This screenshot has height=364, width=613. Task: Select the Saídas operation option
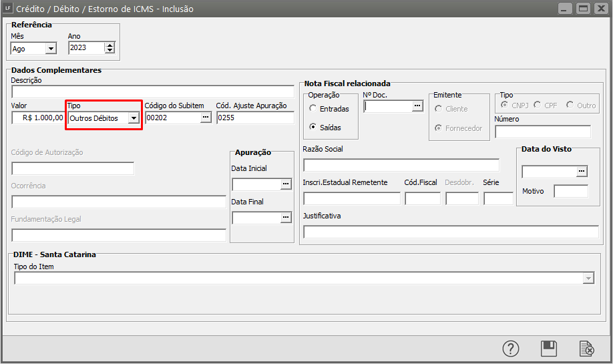(313, 127)
